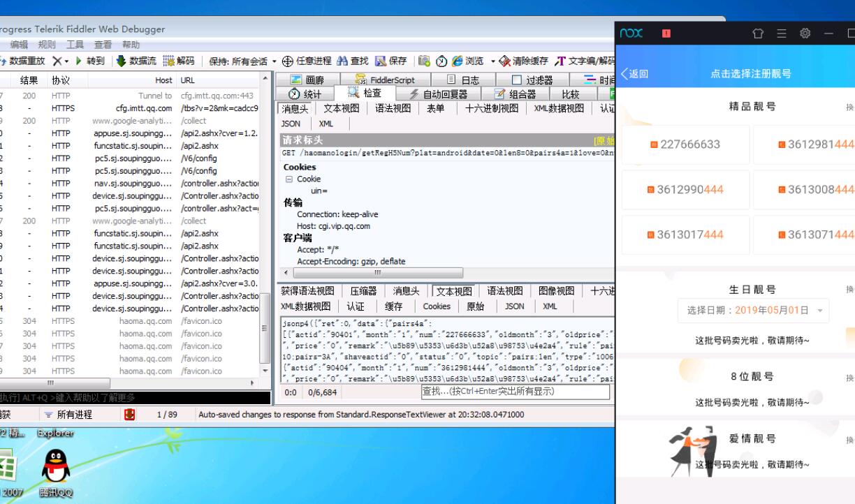Open the 保持: 所有会话 dropdown
The image size is (855, 504).
[x=243, y=61]
